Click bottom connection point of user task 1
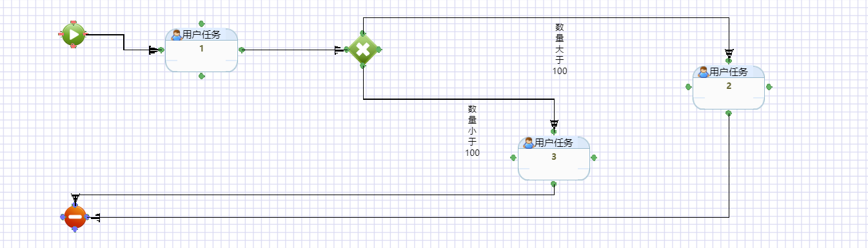 (201, 76)
